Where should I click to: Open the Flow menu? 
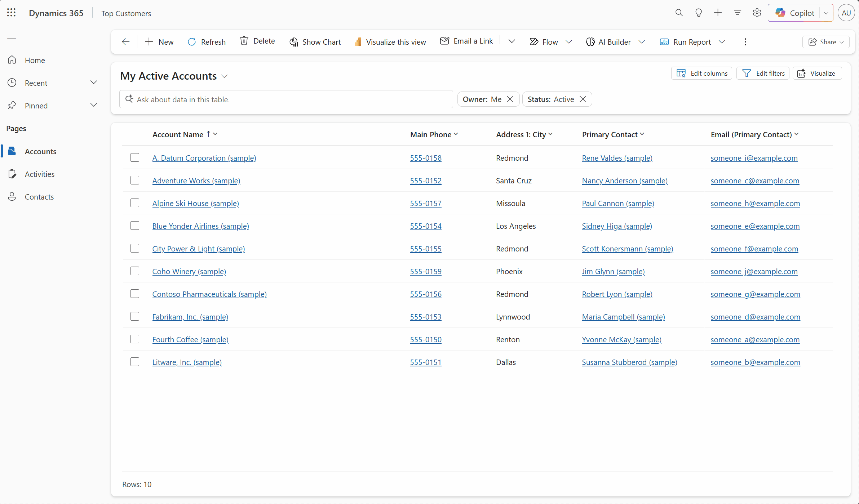click(550, 42)
